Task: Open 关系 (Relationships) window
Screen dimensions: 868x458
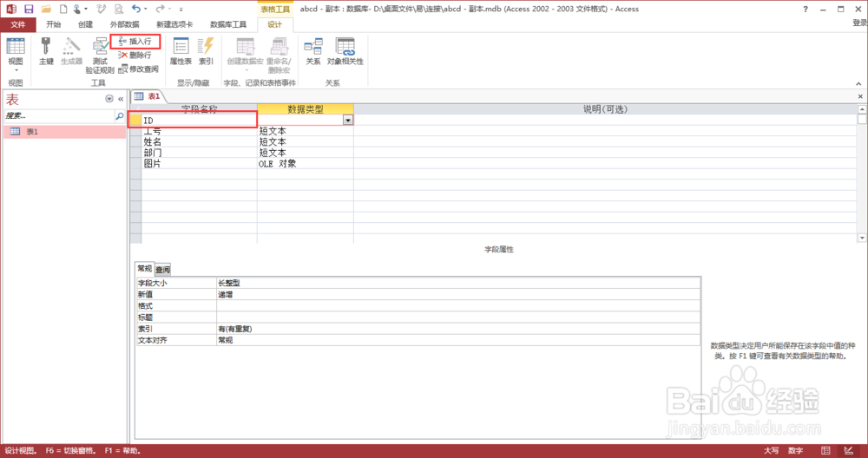Action: 313,51
